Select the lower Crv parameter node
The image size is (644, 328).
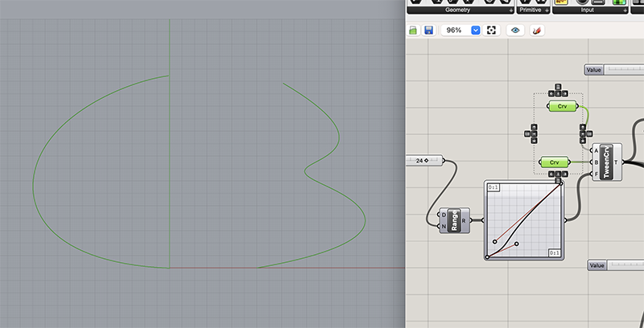554,162
